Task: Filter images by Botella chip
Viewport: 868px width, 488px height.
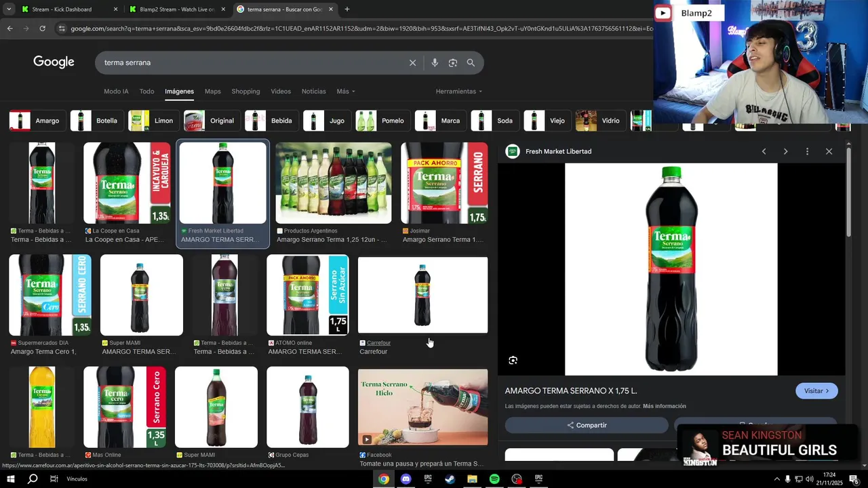Action: [96, 121]
